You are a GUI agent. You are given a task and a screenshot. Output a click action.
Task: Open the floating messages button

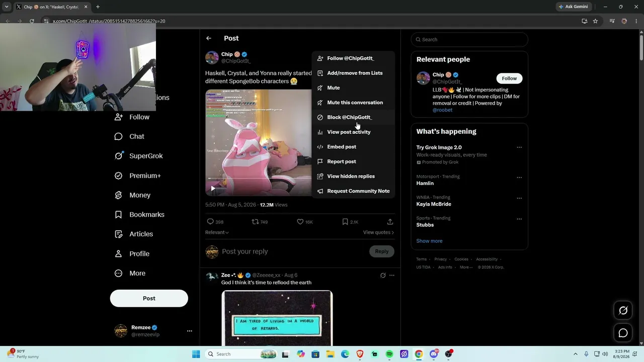tap(623, 333)
